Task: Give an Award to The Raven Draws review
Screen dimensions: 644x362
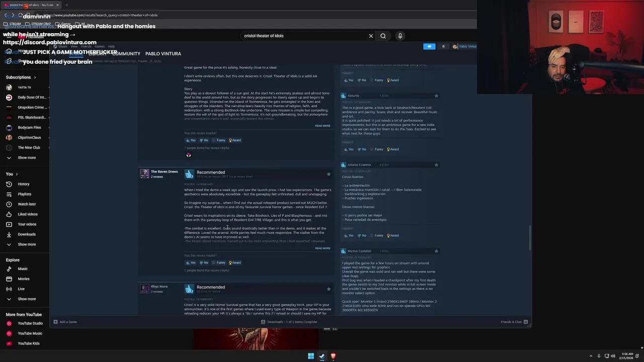Action: [234, 262]
